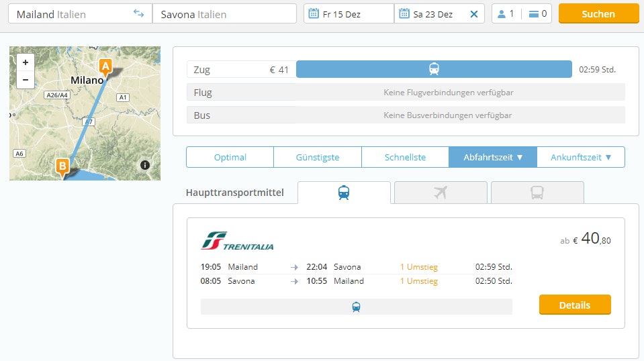Select the Günstigste sorting option
Viewport: 644px width, 361px height.
[318, 157]
